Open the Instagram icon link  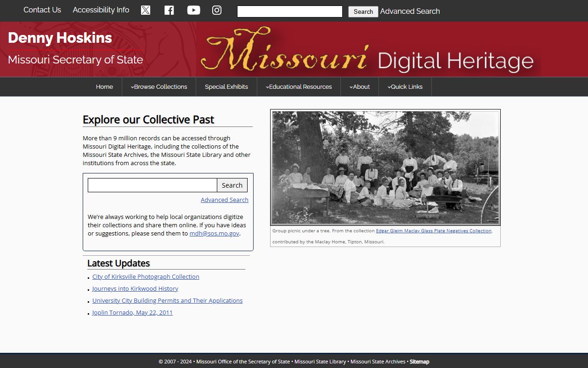(217, 10)
